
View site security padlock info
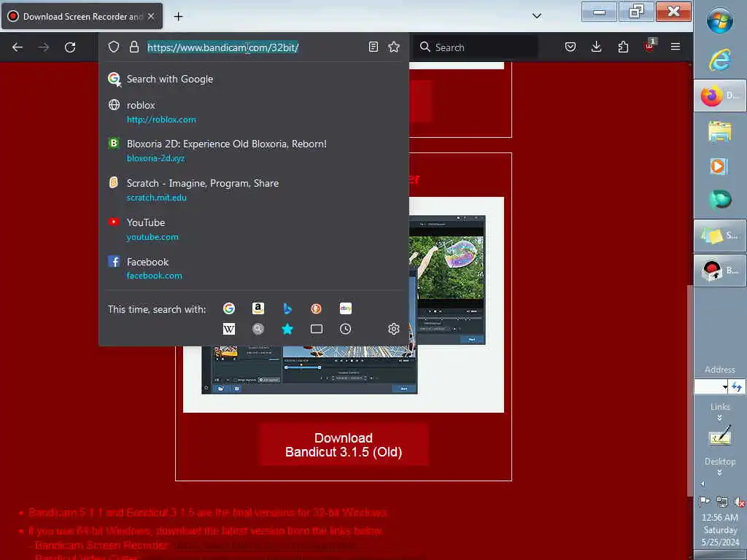click(134, 47)
